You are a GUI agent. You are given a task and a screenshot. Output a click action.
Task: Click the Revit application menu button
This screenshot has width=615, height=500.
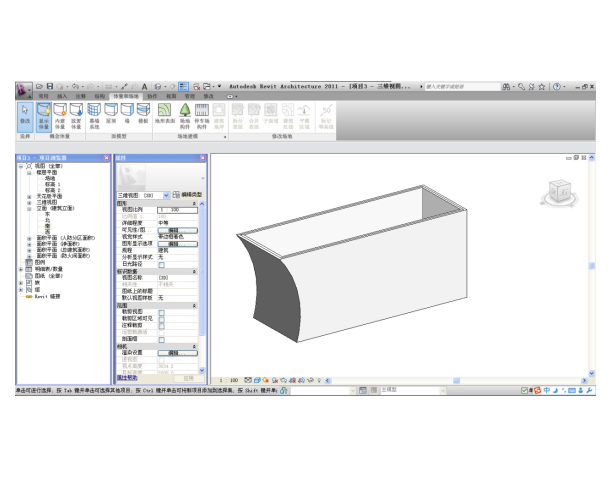(24, 88)
